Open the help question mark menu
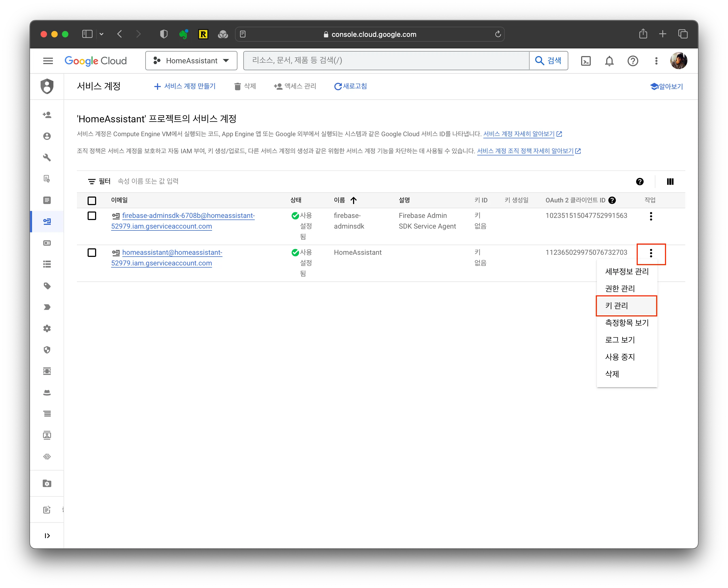Screen dimensions: 728x588 pos(632,61)
